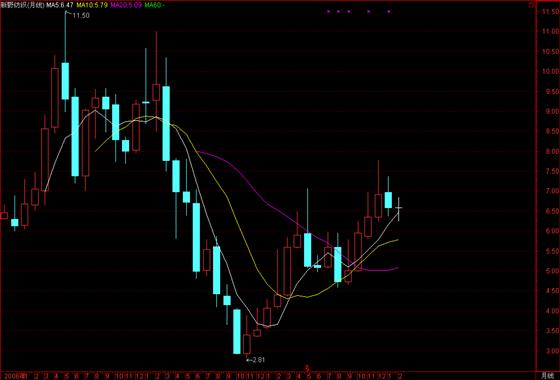Select the tall cyan candle below 11.50 peak

tap(65, 81)
